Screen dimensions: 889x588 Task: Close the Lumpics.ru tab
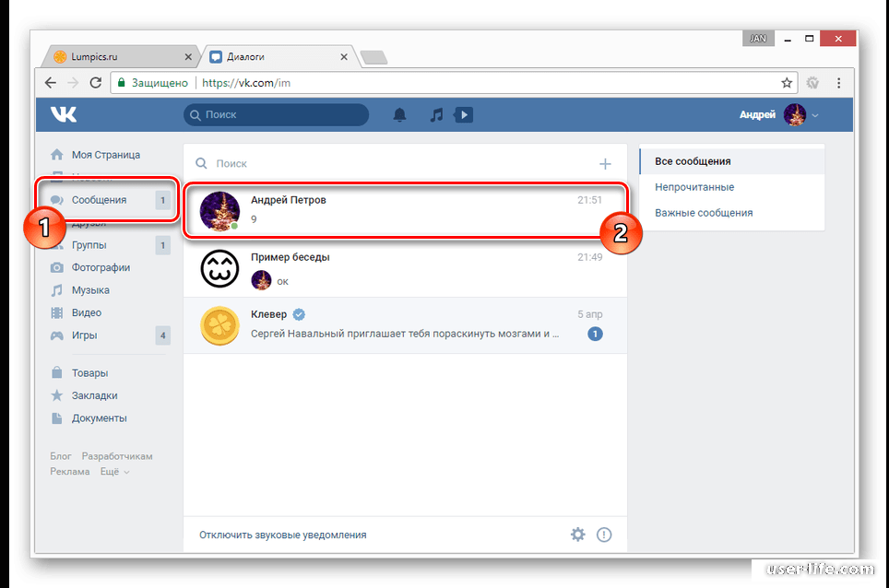click(188, 56)
